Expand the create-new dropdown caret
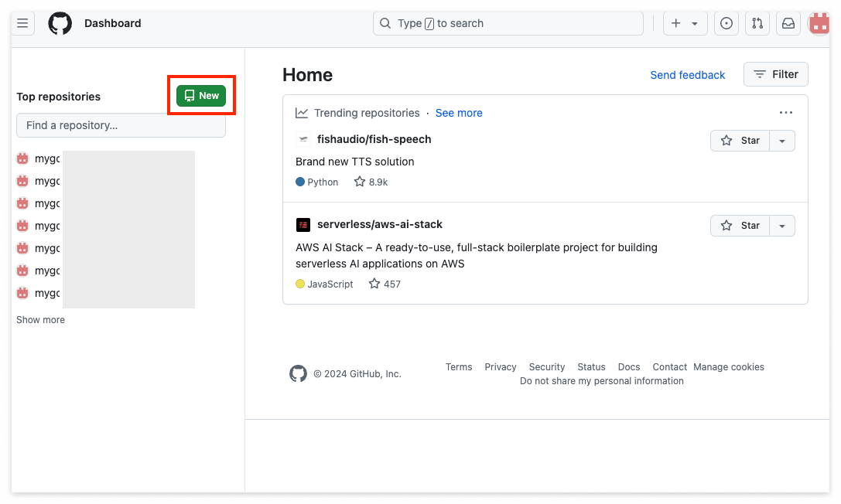This screenshot has height=504, width=841. pos(695,23)
